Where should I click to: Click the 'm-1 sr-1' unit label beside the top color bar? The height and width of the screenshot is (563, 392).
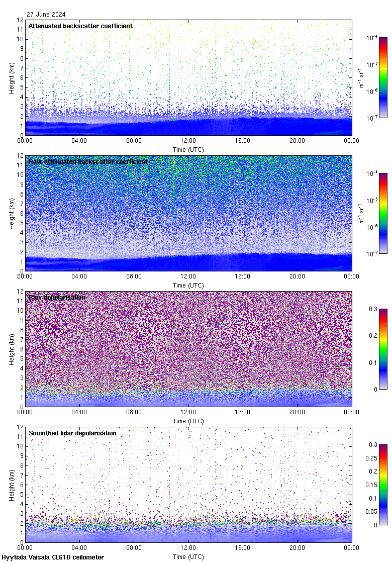[x=361, y=77]
